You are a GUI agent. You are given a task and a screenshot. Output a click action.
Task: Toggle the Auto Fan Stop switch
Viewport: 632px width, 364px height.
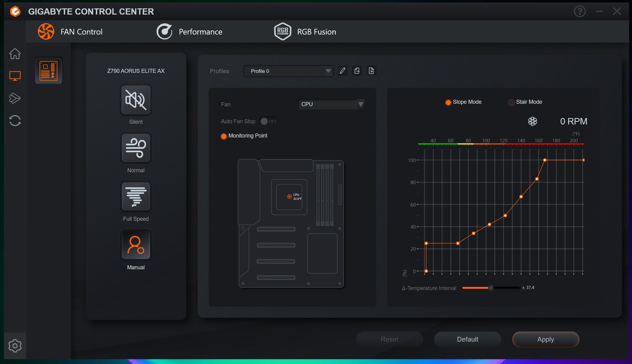click(268, 121)
